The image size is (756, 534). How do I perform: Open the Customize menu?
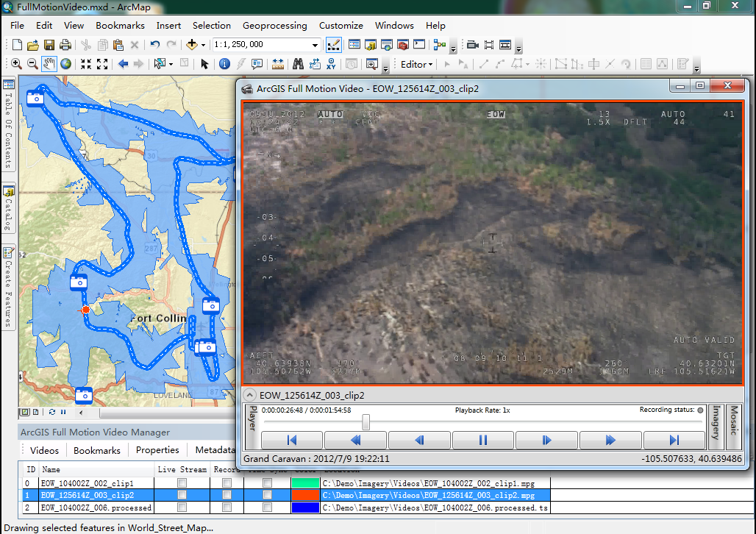point(341,26)
